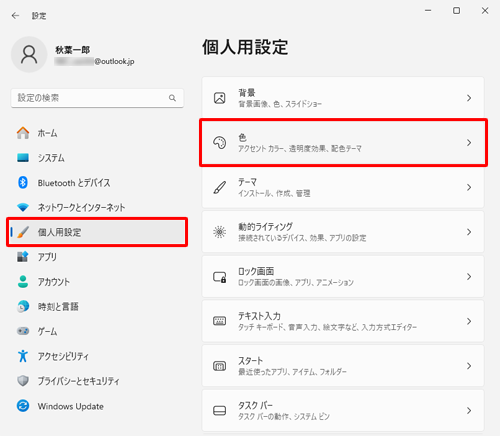This screenshot has width=500, height=436.
Task: Click the 個人用設定 paintbrush icon
Action: coord(23,232)
